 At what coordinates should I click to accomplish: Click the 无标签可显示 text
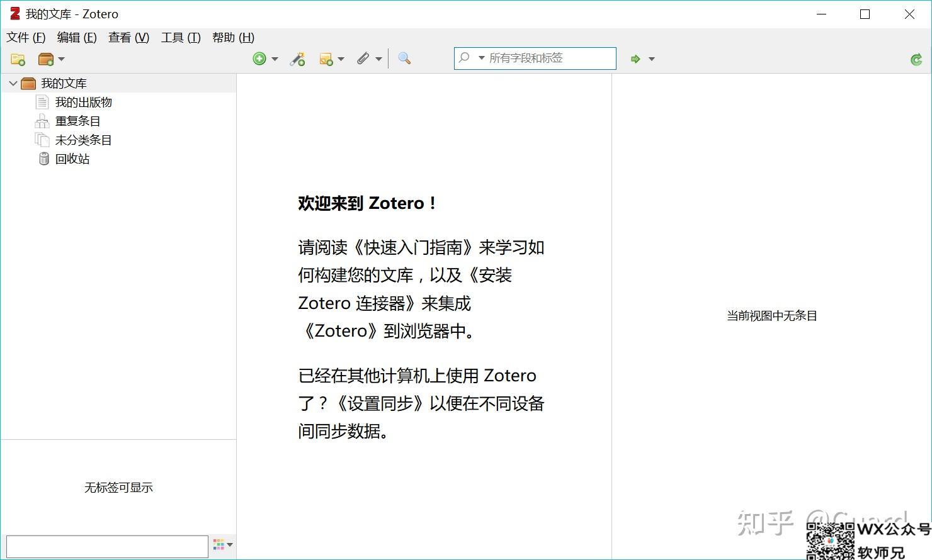point(118,488)
